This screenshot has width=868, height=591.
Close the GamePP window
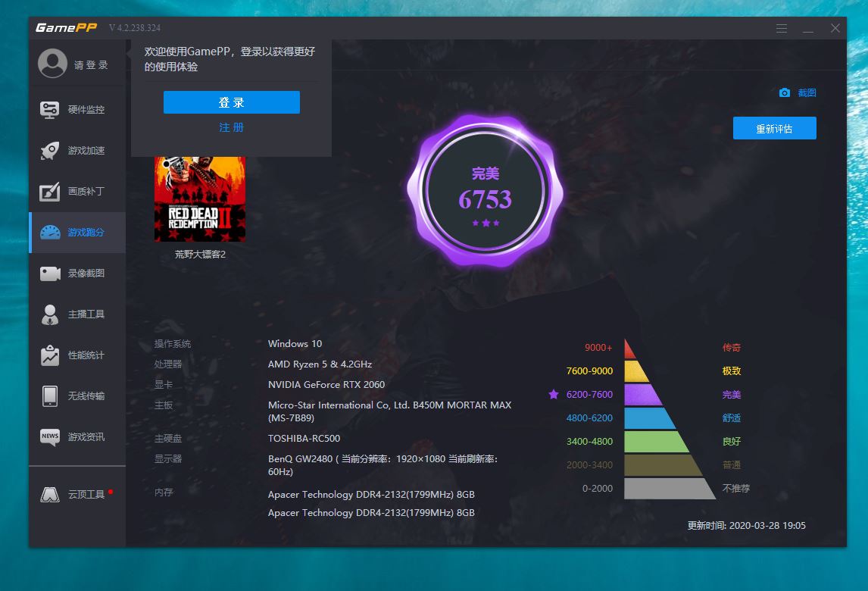click(835, 28)
